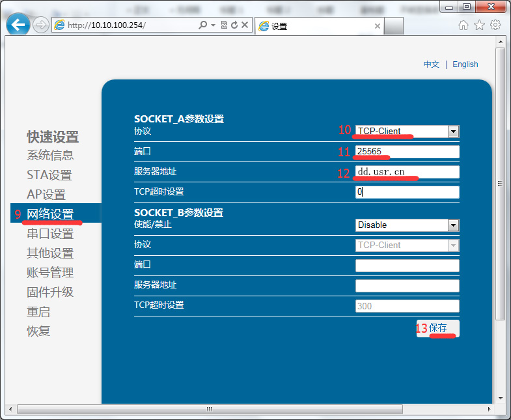The width and height of the screenshot is (511, 420).
Task: Click the browser back arrow button
Action: coord(19,25)
